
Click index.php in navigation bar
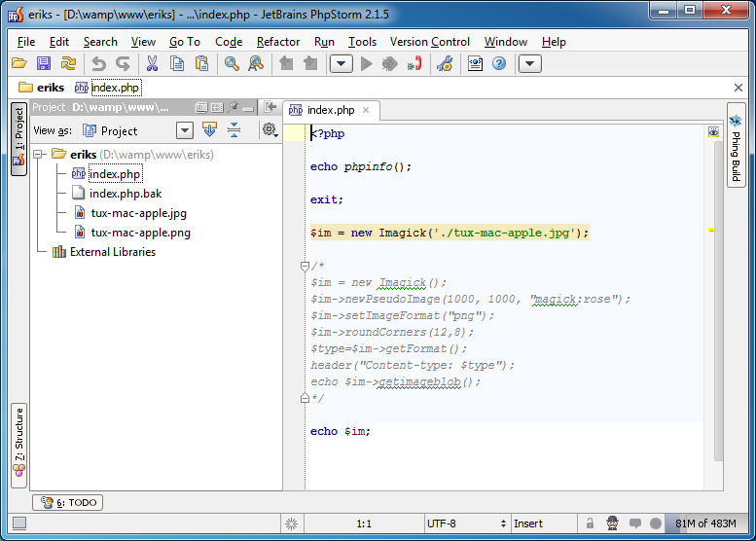(x=108, y=88)
